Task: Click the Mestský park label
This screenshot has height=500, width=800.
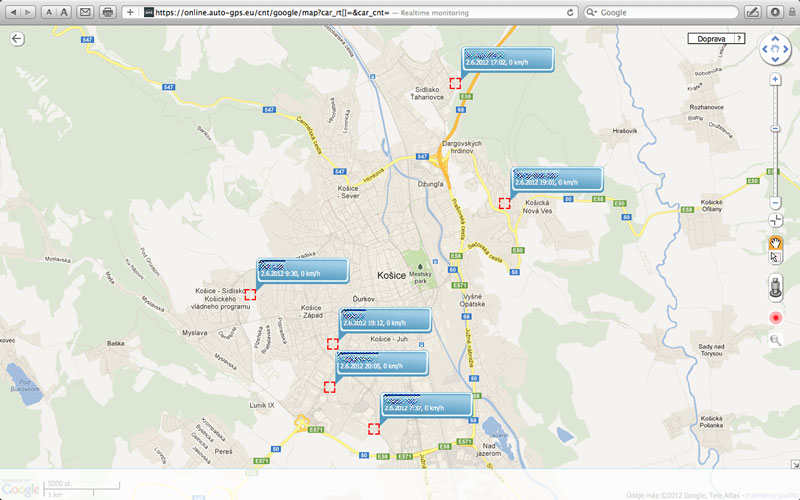Action: pyautogui.click(x=420, y=278)
